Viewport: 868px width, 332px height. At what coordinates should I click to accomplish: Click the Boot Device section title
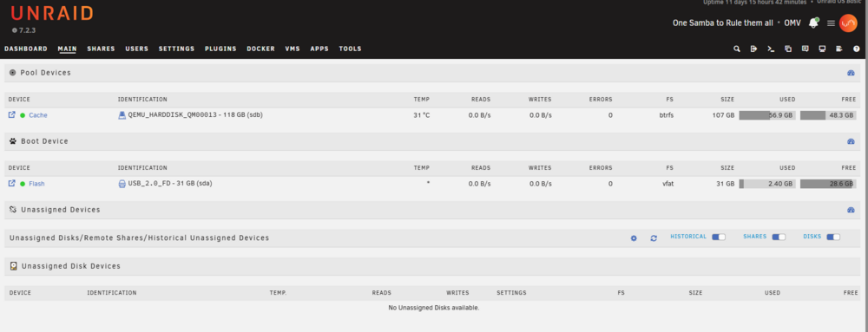pos(44,141)
